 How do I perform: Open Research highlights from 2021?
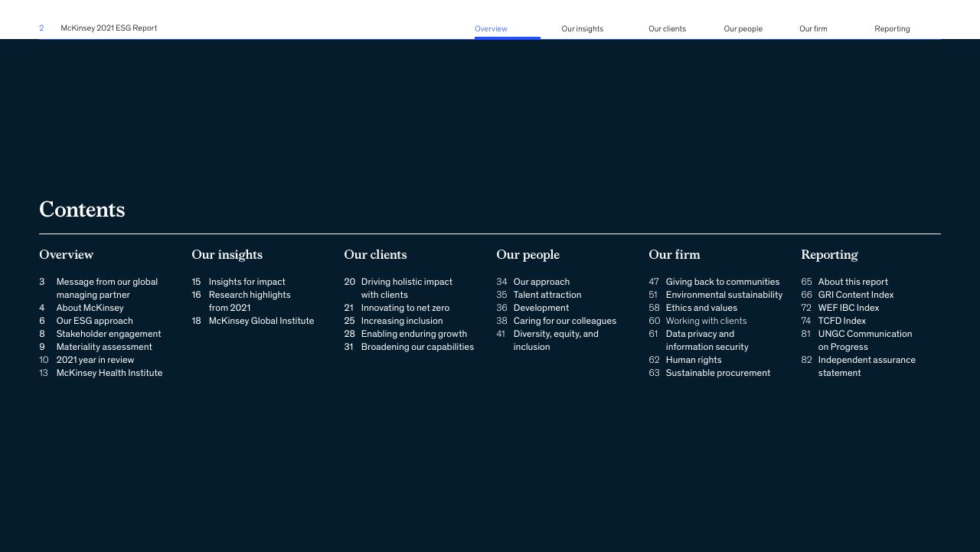(x=249, y=301)
